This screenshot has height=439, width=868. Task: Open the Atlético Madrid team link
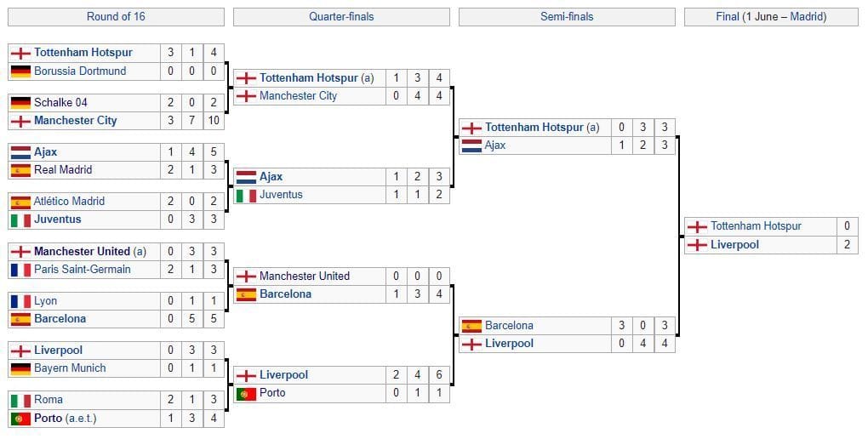69,202
